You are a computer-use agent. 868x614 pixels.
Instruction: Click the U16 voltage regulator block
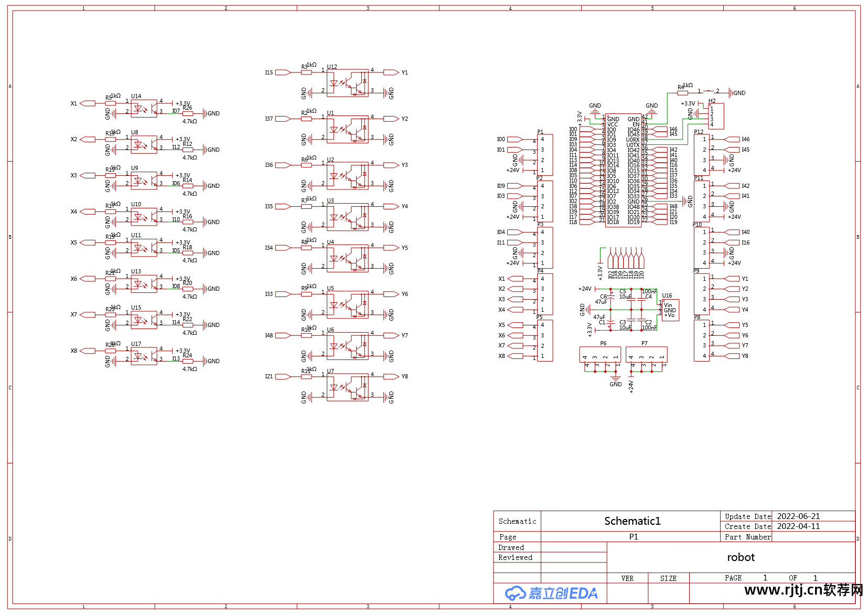coord(670,310)
